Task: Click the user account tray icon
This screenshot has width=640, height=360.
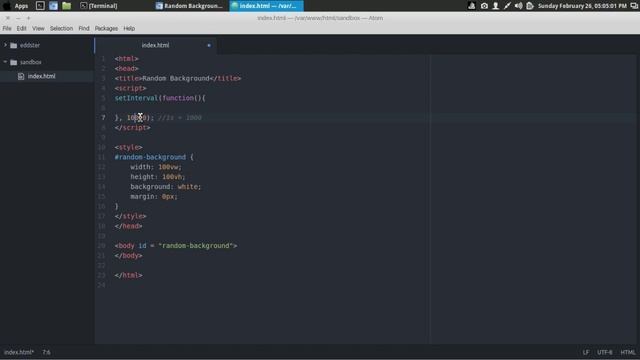Action: click(x=496, y=6)
